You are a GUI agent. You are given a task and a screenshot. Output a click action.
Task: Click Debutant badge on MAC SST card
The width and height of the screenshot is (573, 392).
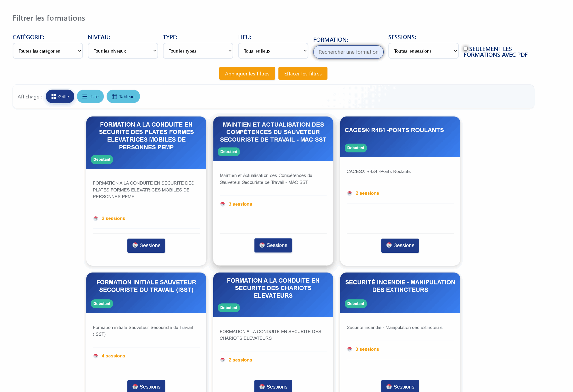(x=229, y=152)
